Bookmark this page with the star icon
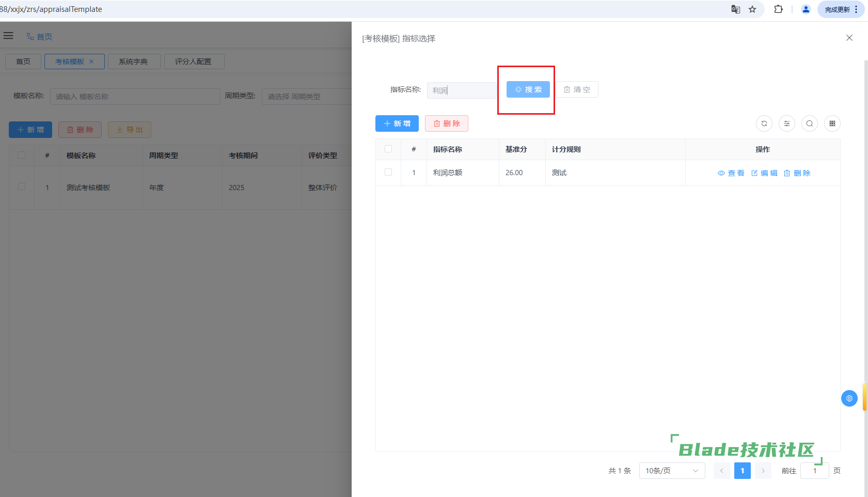The height and width of the screenshot is (497, 868). pos(752,9)
